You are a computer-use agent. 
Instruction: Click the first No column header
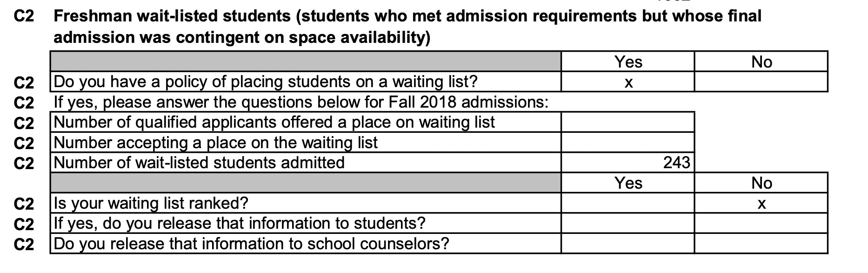click(x=761, y=61)
